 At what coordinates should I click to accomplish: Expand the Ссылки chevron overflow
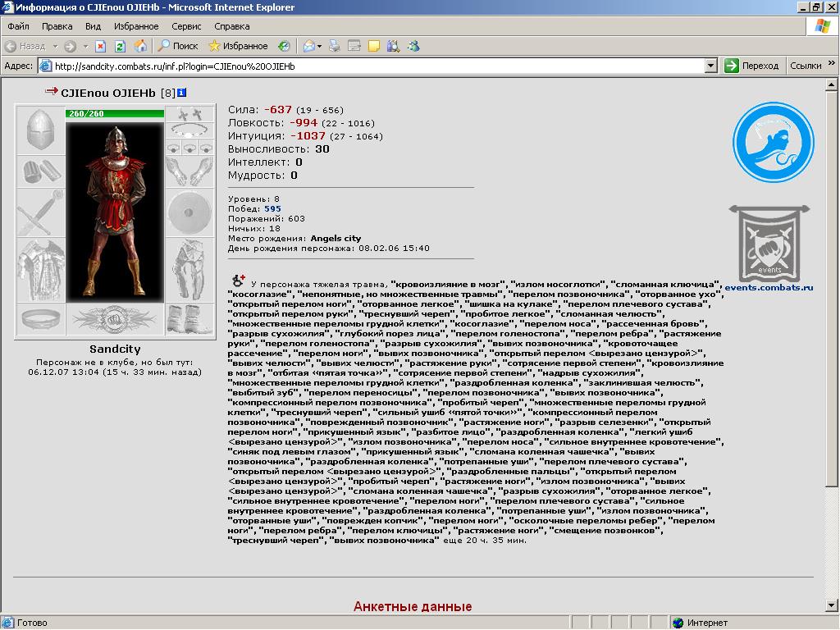(x=832, y=62)
